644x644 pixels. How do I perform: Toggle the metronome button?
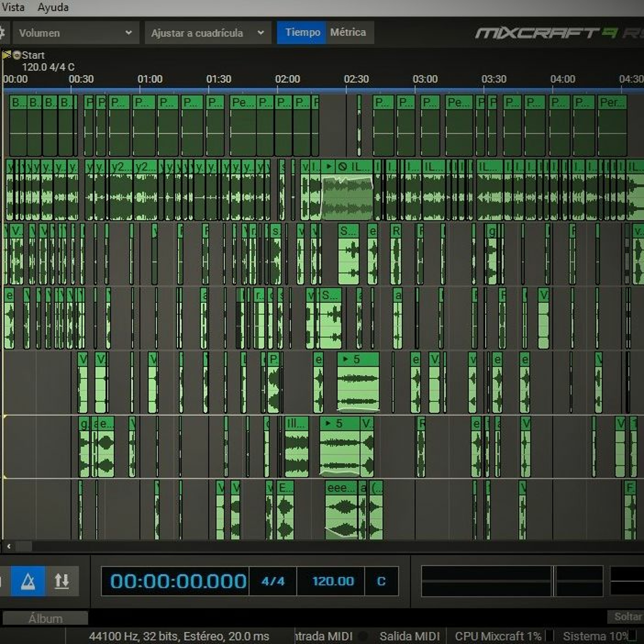28,581
